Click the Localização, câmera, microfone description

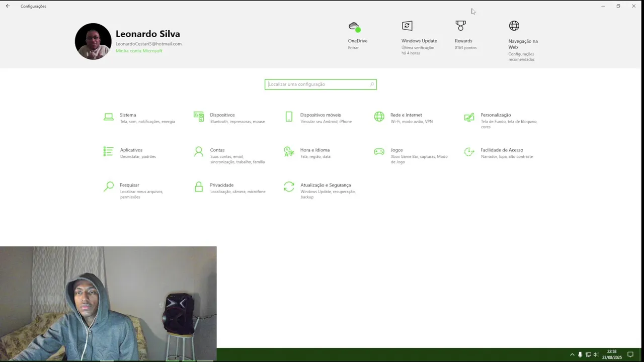[x=237, y=192]
